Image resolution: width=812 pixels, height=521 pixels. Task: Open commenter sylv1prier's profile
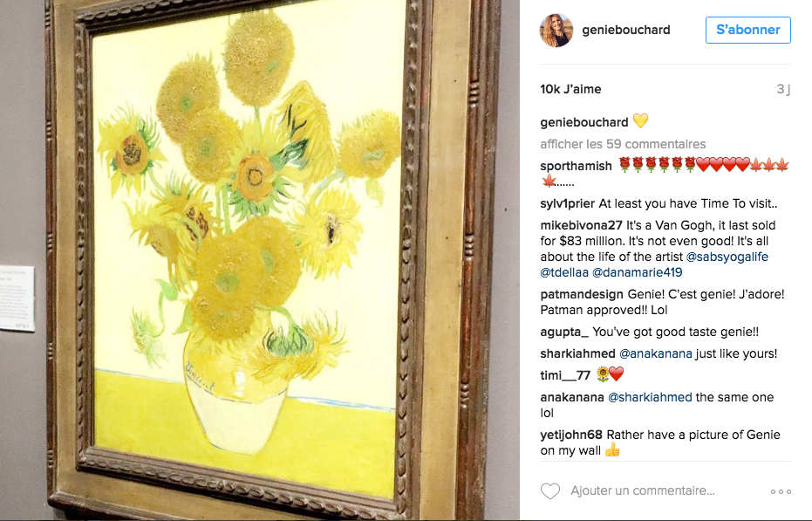[567, 203]
